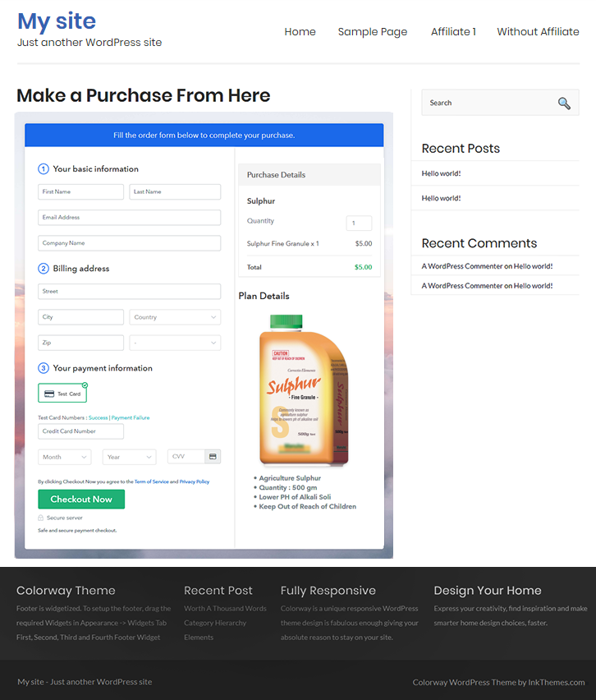Viewport: 596px width, 700px height.
Task: Click the Success test card link
Action: 99,418
